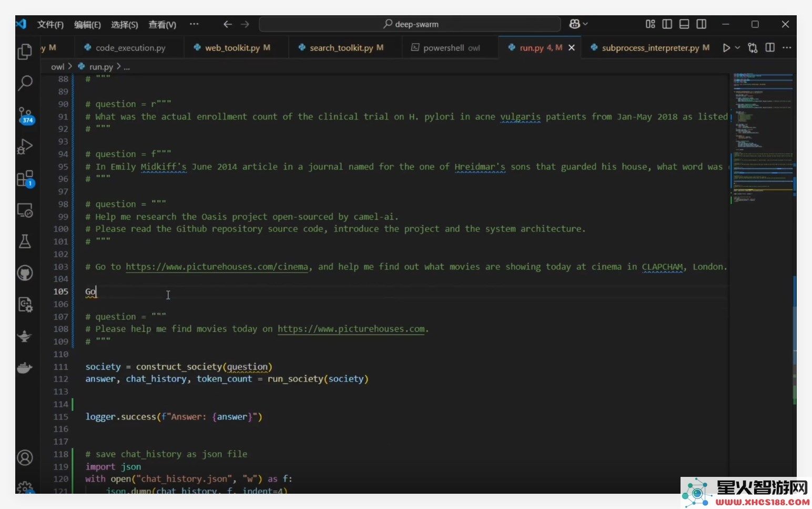The image size is (812, 509).
Task: Open the Remote Explorer view
Action: (25, 210)
